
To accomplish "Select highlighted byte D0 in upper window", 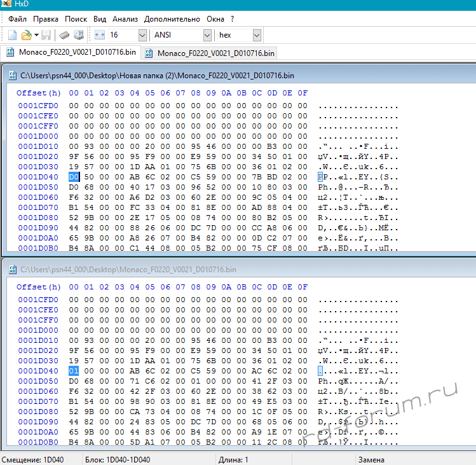I will click(74, 177).
